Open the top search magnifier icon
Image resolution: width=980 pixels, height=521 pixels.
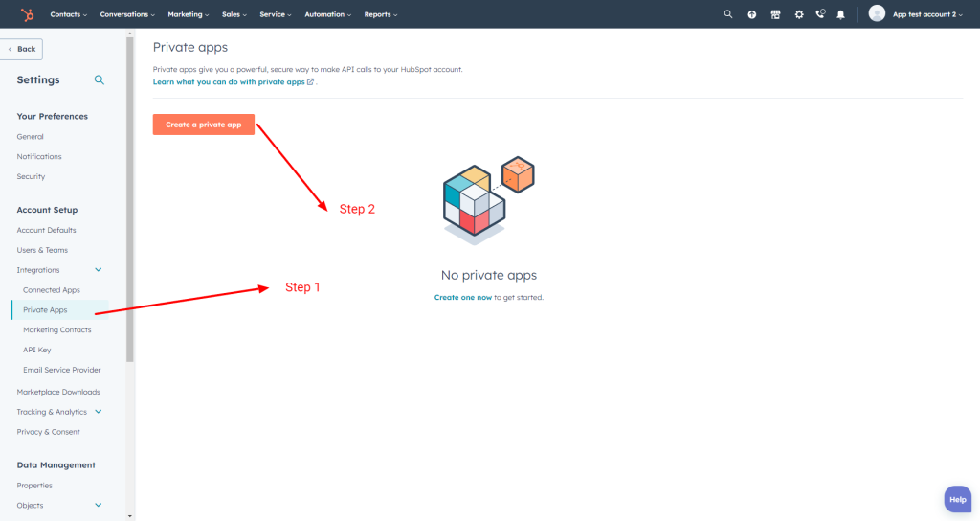coord(728,13)
